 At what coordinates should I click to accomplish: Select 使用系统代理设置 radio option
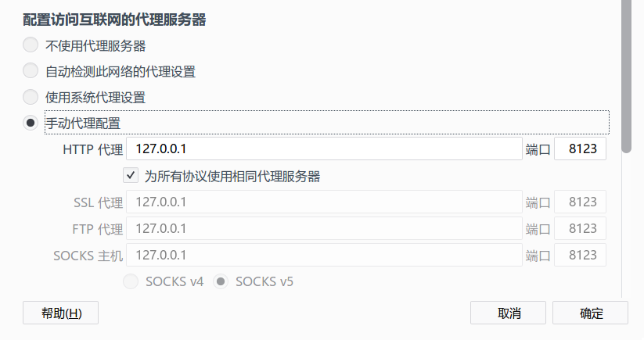[x=31, y=97]
